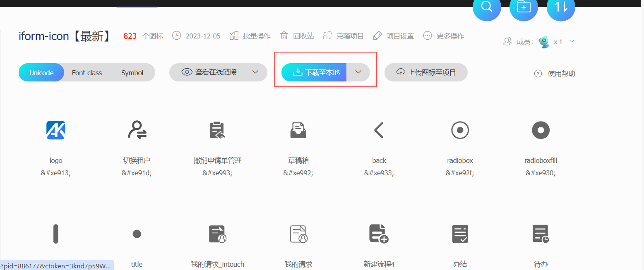The width and height of the screenshot is (644, 270).
Task: Open 使用帮助 help link
Action: tap(555, 74)
